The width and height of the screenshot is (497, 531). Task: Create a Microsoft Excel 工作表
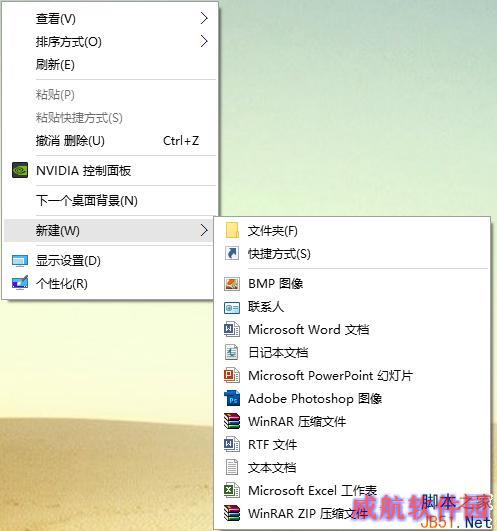pos(352,490)
